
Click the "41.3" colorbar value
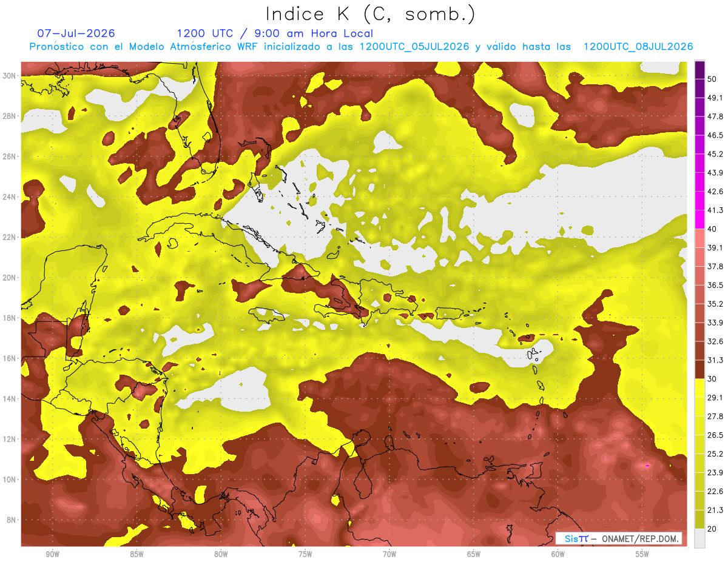[x=715, y=210]
